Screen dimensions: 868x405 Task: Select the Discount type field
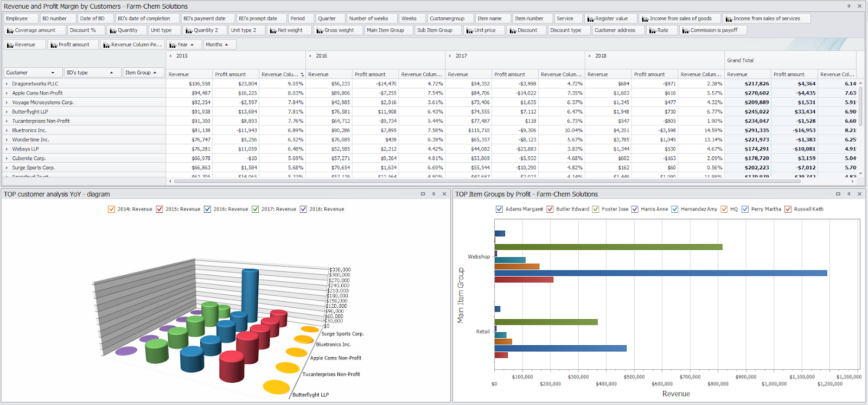coord(569,30)
